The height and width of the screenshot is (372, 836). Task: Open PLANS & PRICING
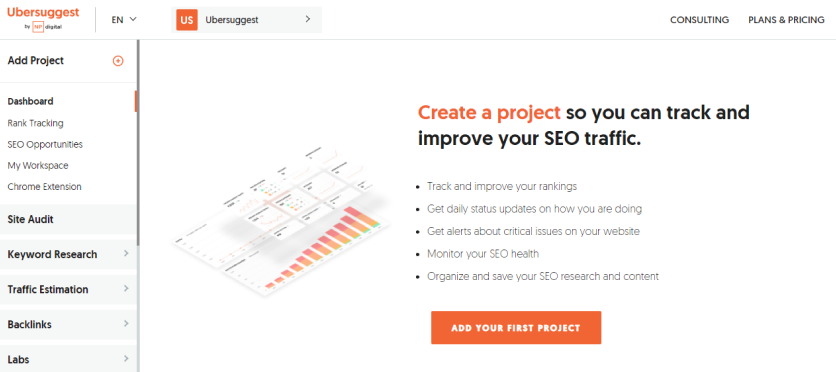(x=786, y=20)
